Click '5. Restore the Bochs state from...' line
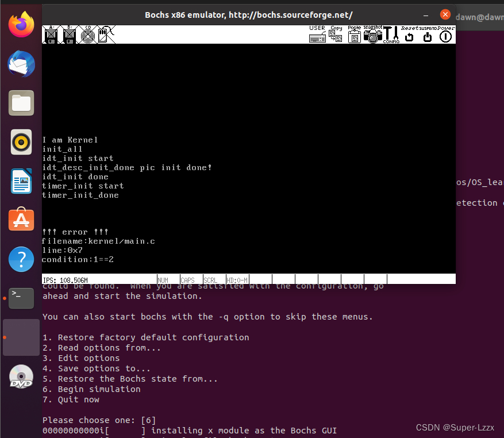 130,379
